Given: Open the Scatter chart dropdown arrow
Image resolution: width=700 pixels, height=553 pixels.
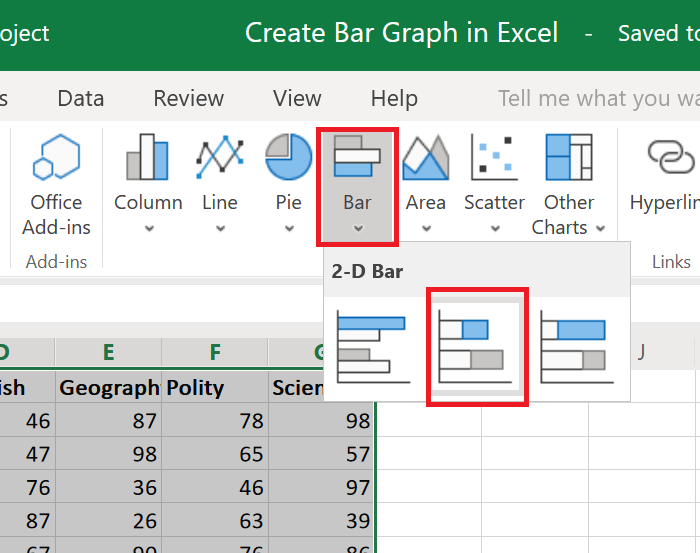Looking at the screenshot, I should pyautogui.click(x=494, y=228).
